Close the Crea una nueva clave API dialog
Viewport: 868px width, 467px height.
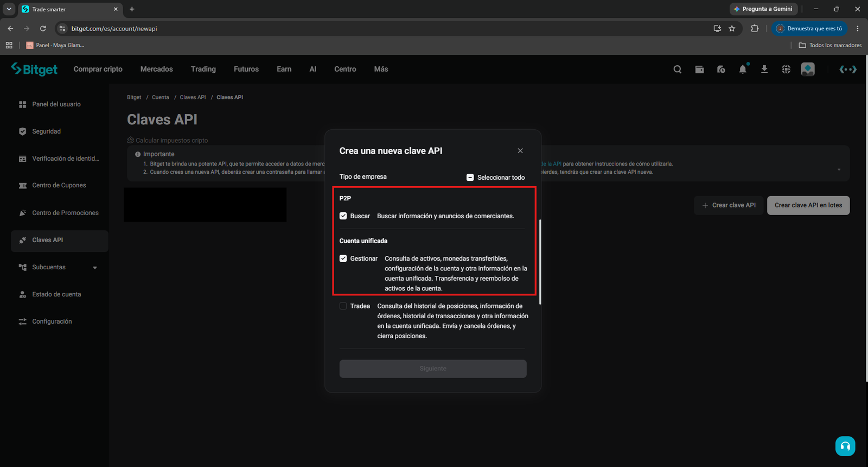coord(520,151)
